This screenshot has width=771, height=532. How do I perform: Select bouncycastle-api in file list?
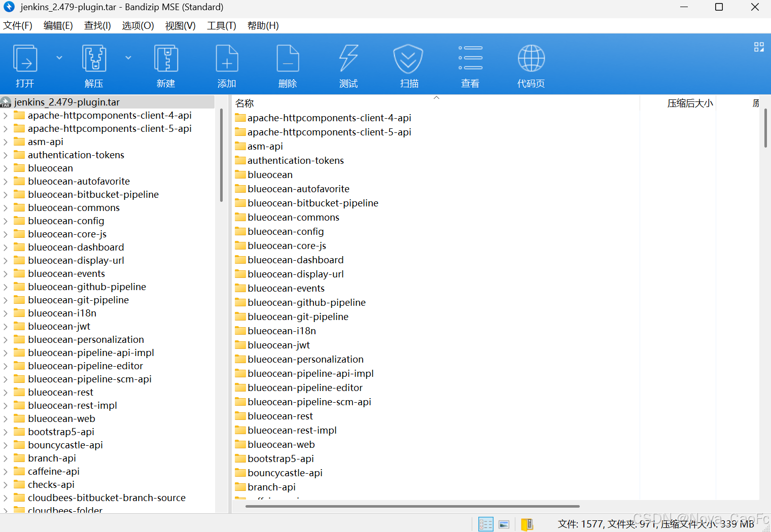(285, 473)
